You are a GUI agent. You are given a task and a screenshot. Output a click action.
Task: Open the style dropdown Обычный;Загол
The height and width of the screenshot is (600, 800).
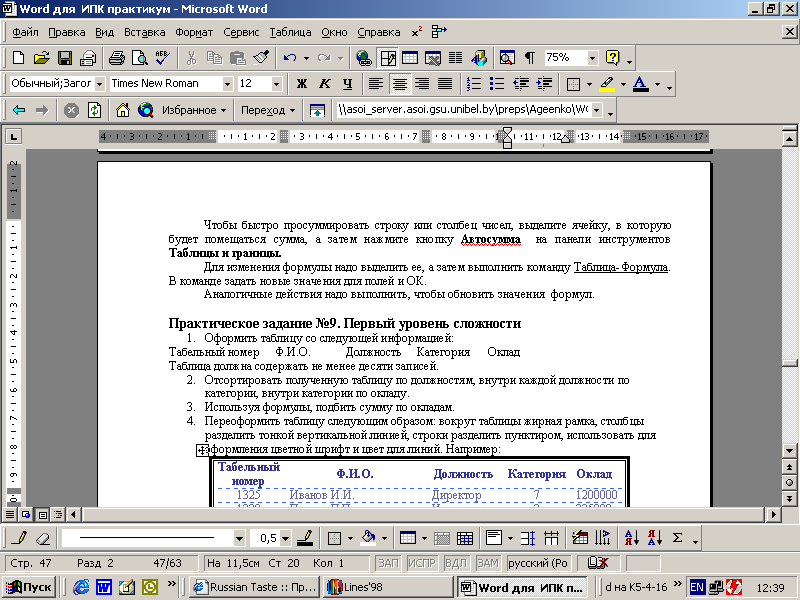99,84
